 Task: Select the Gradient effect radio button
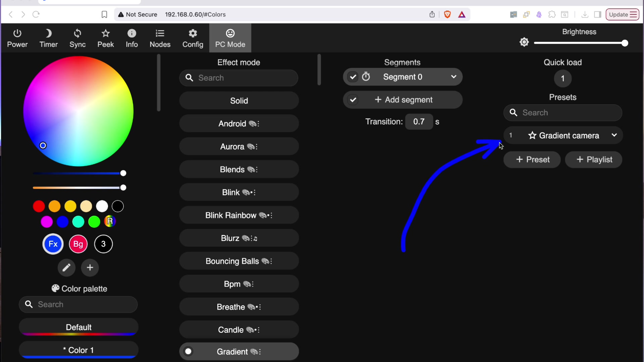(x=189, y=351)
